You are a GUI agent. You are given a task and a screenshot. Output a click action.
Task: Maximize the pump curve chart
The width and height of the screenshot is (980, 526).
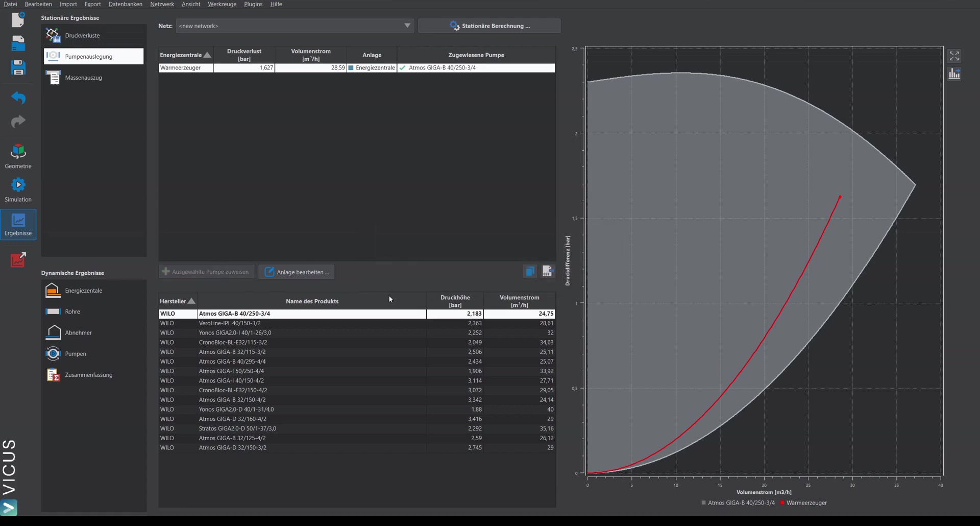coord(954,56)
